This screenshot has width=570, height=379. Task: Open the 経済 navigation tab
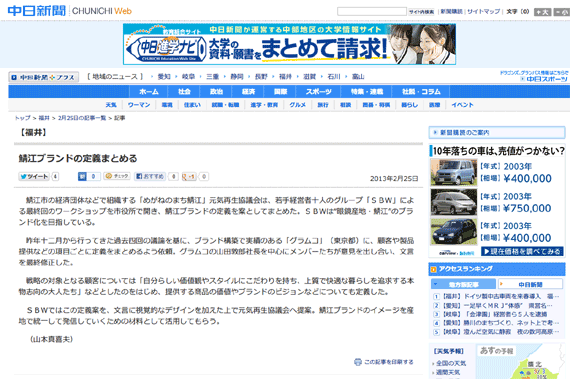click(248, 92)
